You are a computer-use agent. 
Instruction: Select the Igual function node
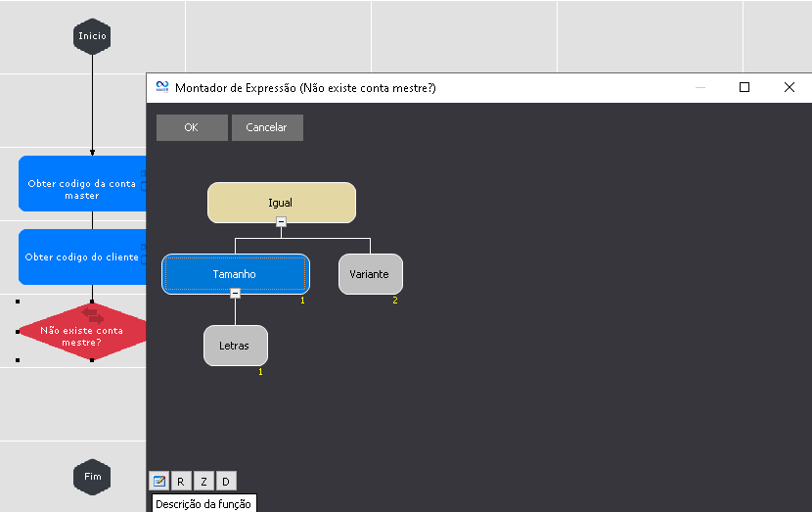(281, 203)
